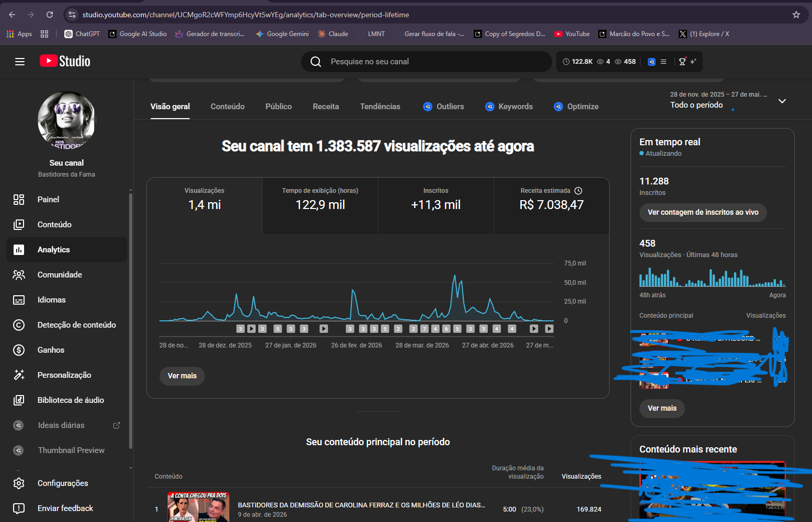Open Personalização magic wand icon

(19, 375)
